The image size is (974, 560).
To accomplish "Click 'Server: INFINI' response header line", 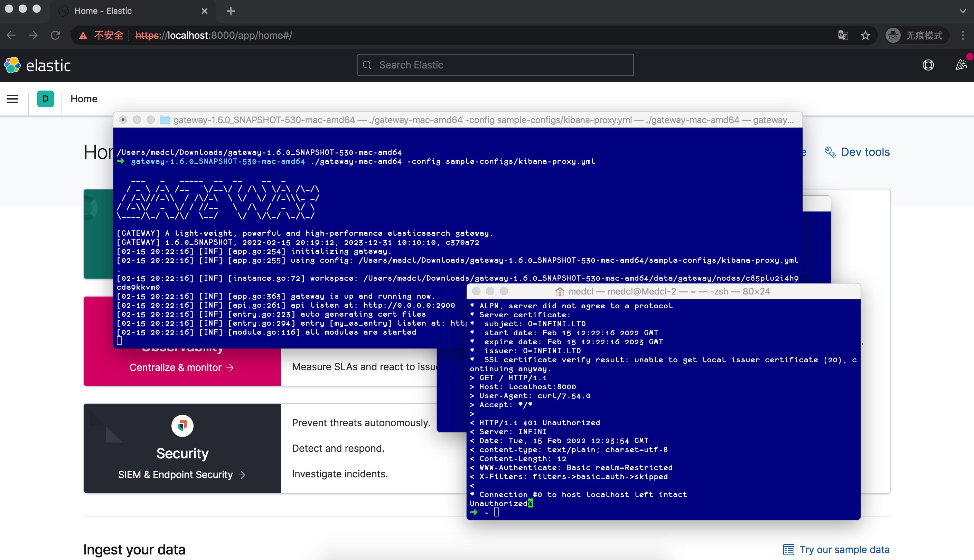I will (508, 432).
